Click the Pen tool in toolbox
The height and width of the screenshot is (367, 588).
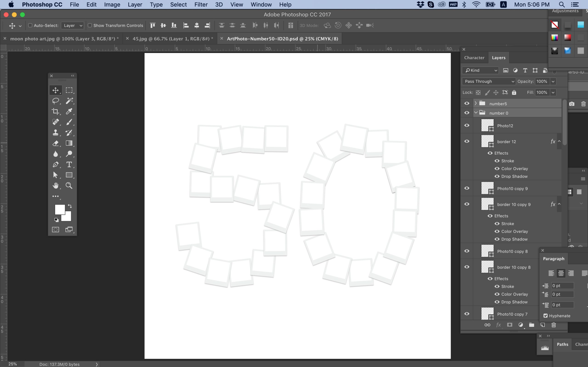pyautogui.click(x=56, y=164)
